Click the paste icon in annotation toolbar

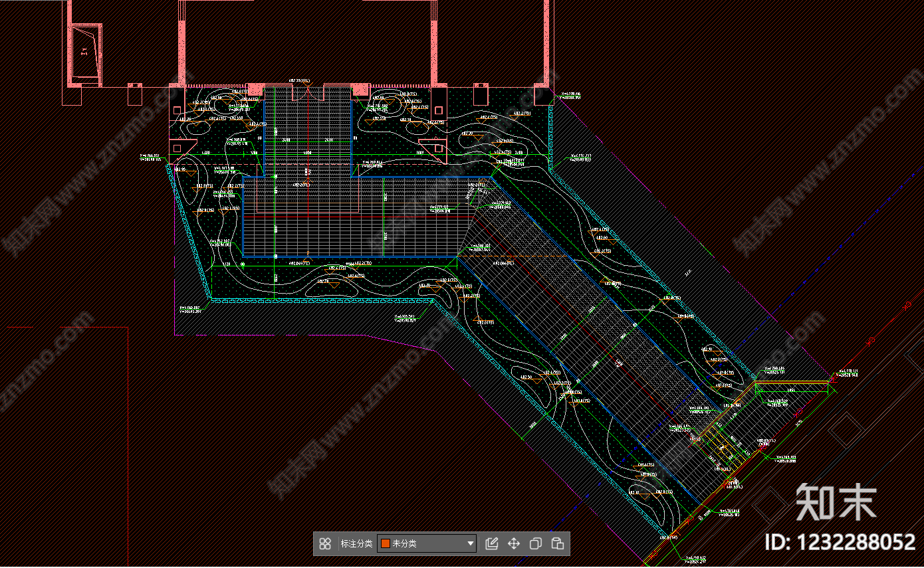558,543
